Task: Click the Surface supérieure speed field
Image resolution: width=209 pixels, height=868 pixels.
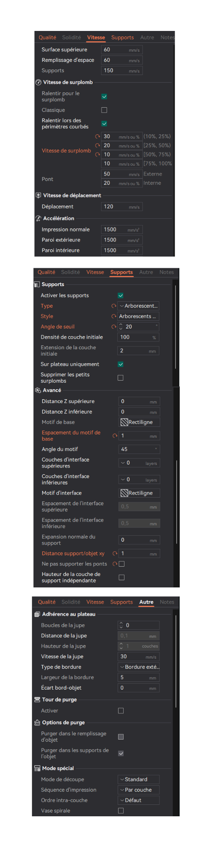Action: click(x=122, y=50)
